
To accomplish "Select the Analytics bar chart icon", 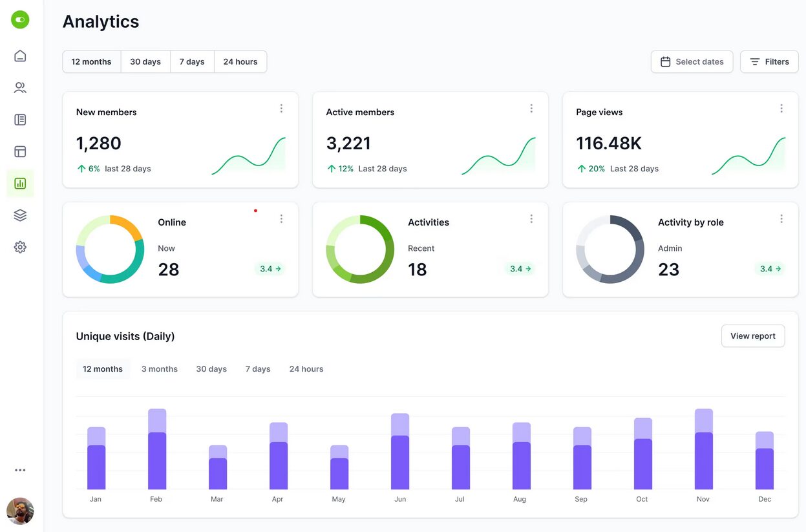I will (x=19, y=183).
